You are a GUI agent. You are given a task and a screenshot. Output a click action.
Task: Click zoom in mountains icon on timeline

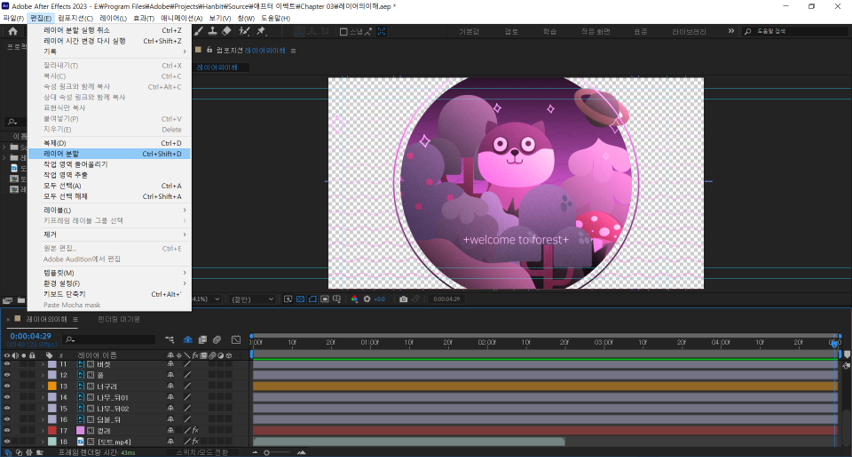(x=301, y=452)
